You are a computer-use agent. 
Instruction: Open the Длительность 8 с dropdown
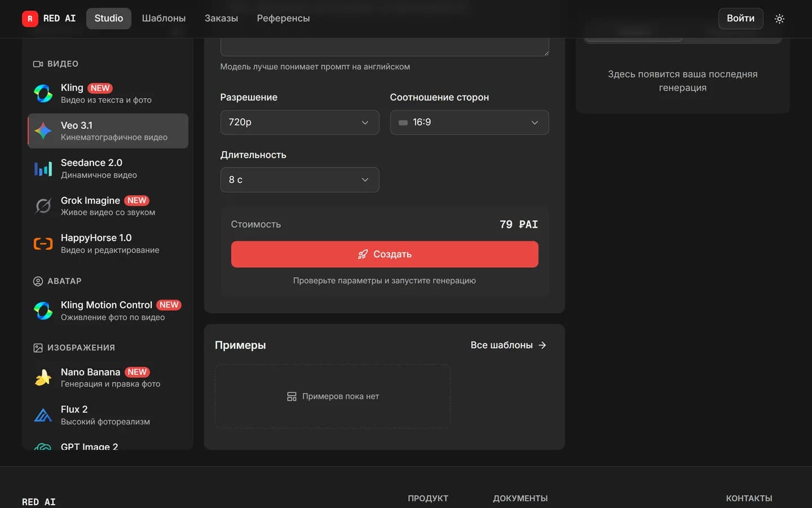pos(299,180)
